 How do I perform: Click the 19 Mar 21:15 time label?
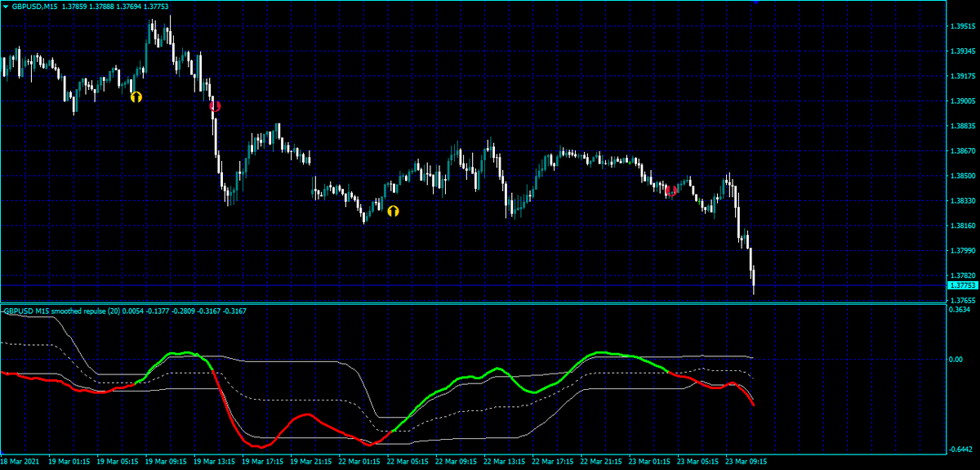[x=312, y=462]
